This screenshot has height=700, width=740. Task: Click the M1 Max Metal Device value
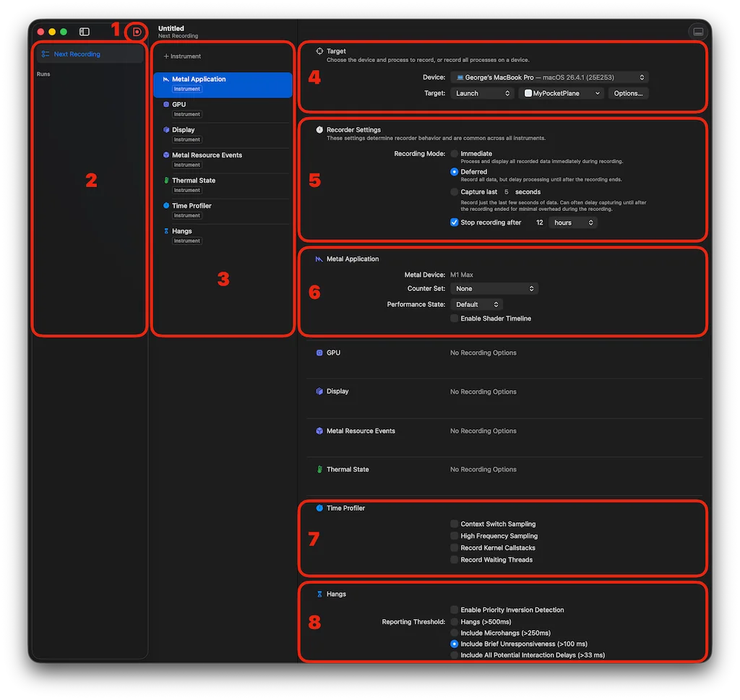pyautogui.click(x=462, y=275)
